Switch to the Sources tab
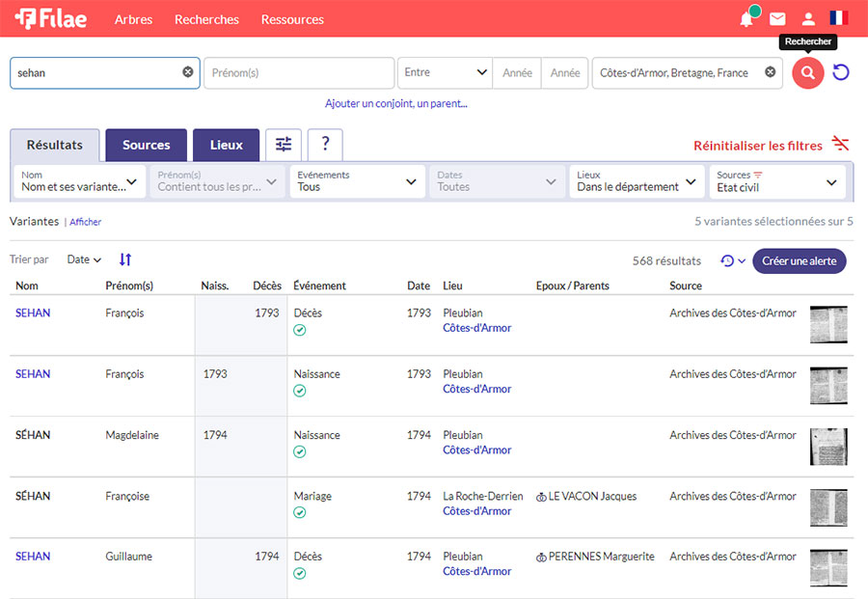Viewport: 868px width, 599px height. click(147, 146)
